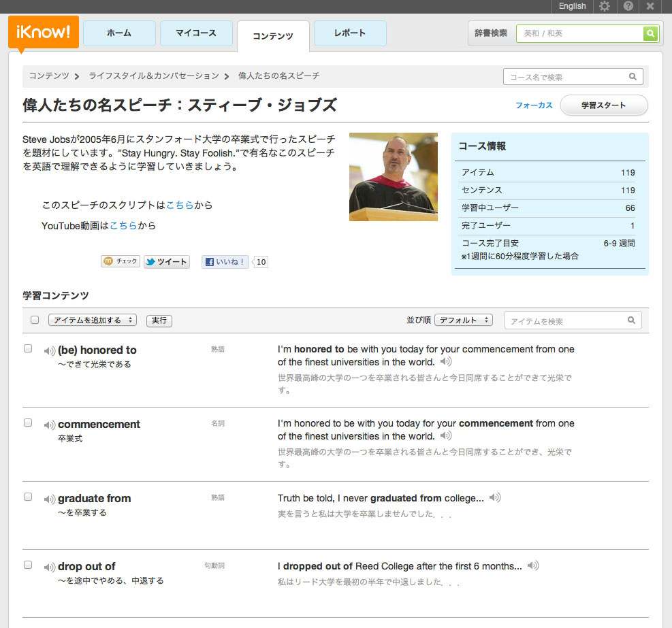
Task: Click the mixi チェック button
Action: click(121, 261)
